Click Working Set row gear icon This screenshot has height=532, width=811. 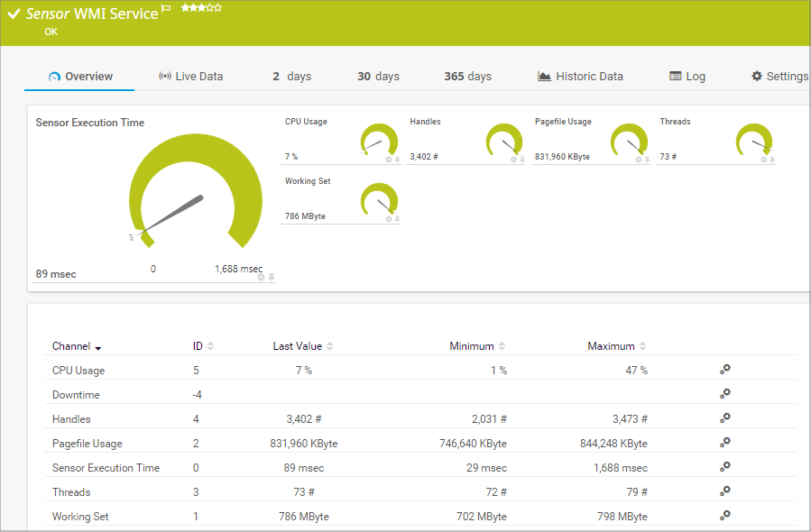pos(724,516)
